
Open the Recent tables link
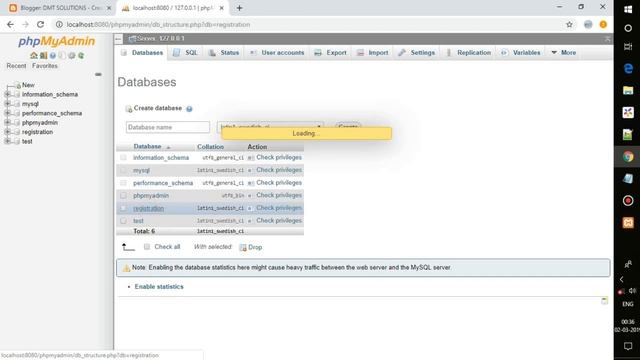16,66
